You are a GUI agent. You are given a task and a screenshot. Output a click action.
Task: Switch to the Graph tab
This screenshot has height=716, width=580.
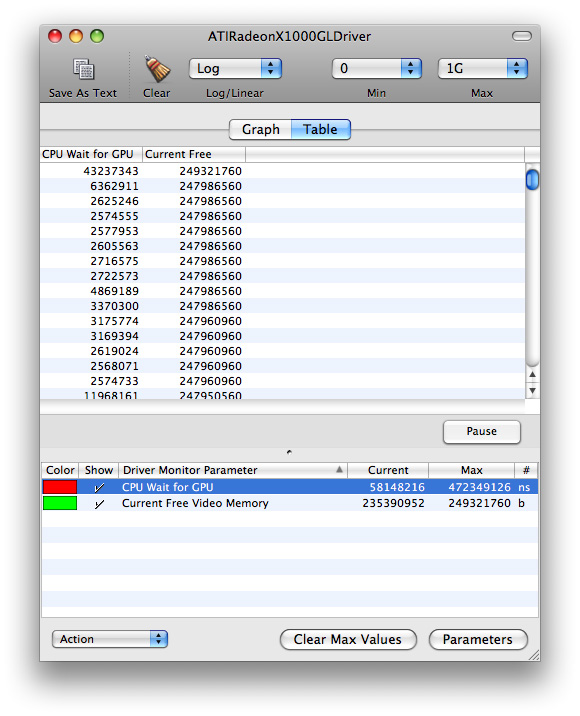click(x=260, y=129)
